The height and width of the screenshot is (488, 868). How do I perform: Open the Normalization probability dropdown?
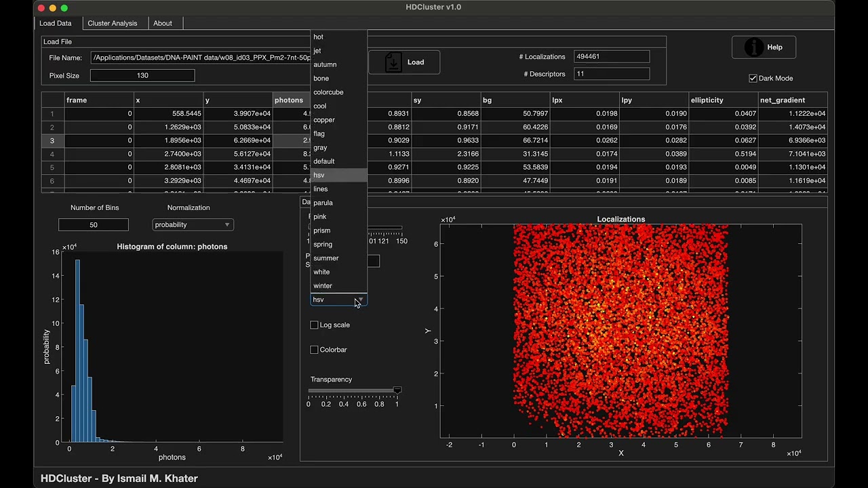tap(193, 225)
